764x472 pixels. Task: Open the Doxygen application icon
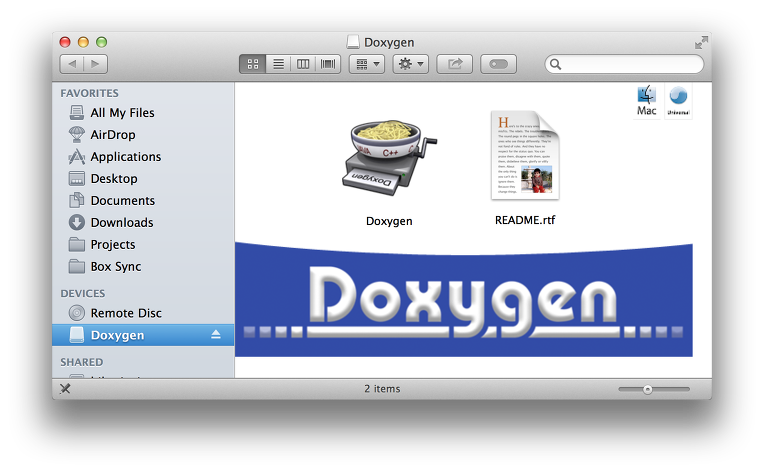tap(388, 157)
